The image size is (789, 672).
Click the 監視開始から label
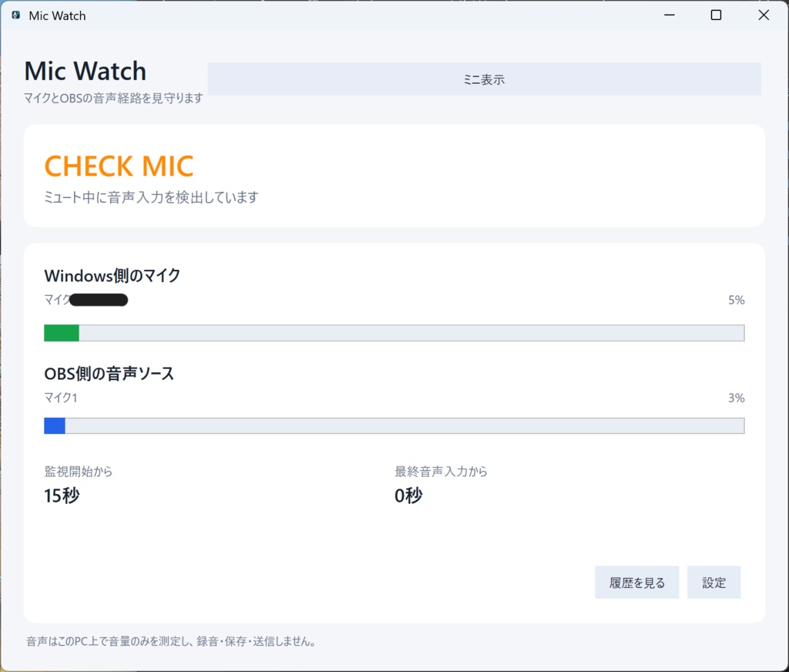point(79,472)
